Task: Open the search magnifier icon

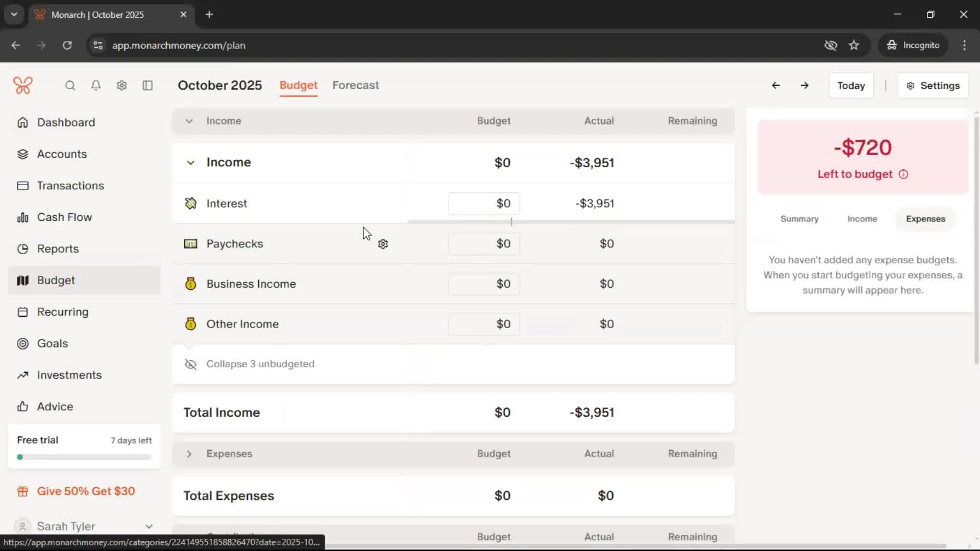Action: 70,86
